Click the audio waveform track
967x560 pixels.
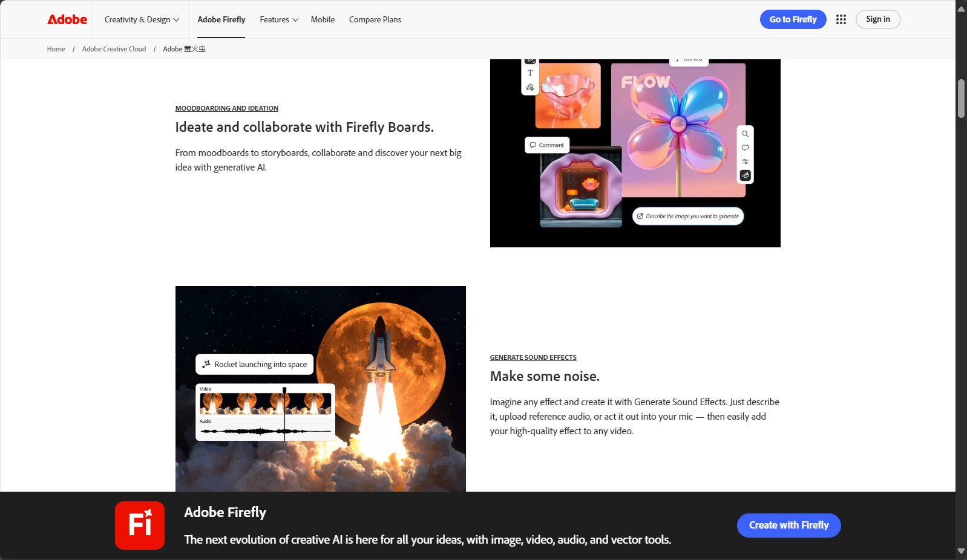[266, 431]
